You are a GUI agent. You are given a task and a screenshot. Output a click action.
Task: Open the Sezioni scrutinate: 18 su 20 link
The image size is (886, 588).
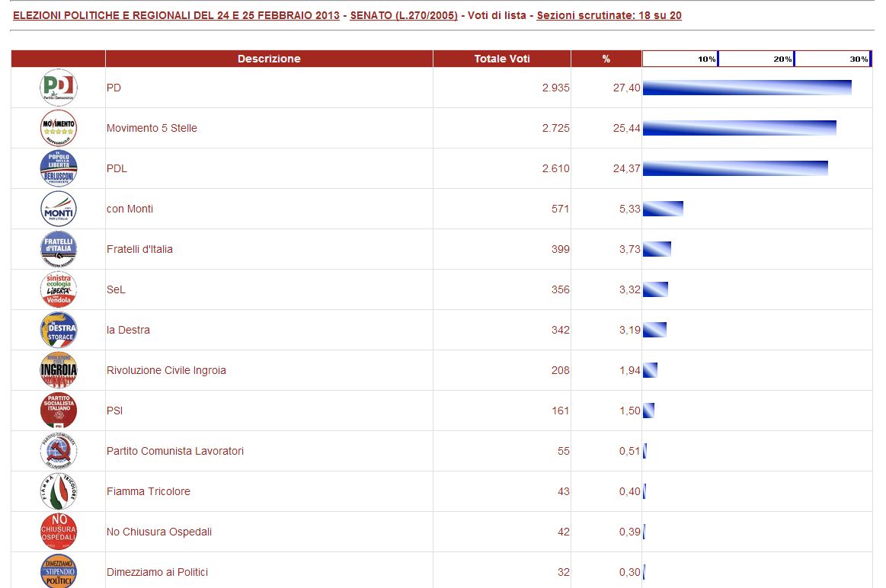(609, 15)
